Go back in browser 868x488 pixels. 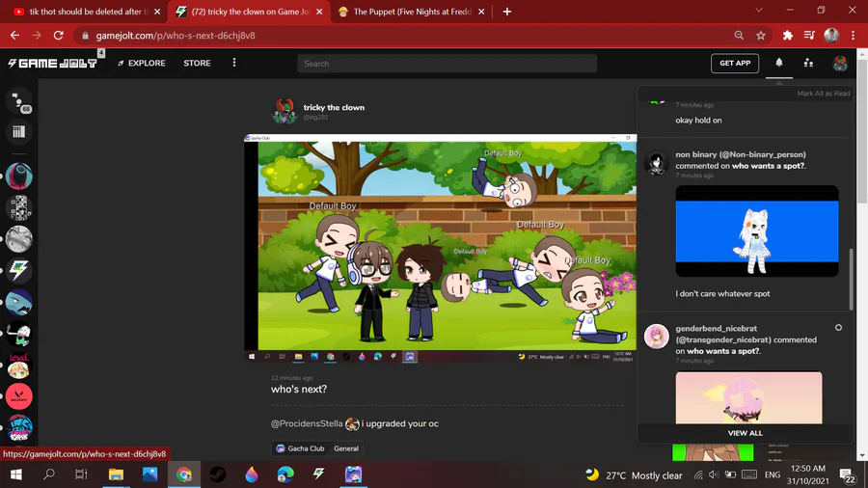click(x=14, y=36)
